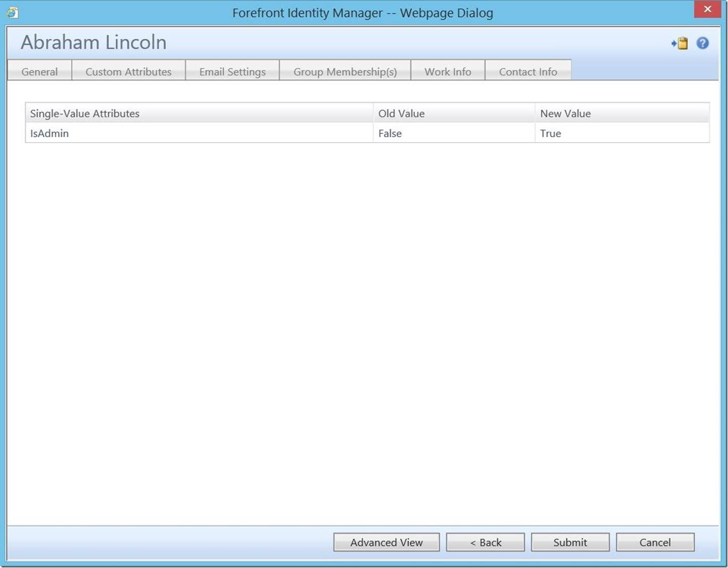Go back with the < Back button
Viewport: 728px width, 568px height.
486,542
